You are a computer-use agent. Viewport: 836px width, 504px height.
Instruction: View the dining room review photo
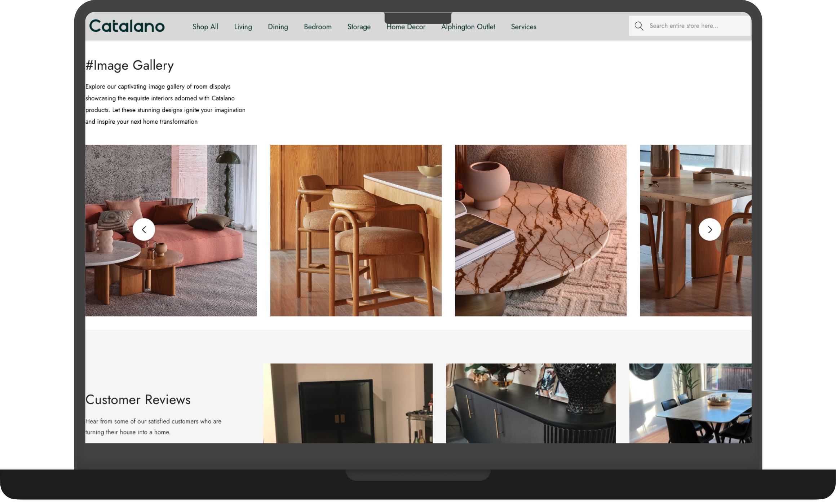point(690,403)
